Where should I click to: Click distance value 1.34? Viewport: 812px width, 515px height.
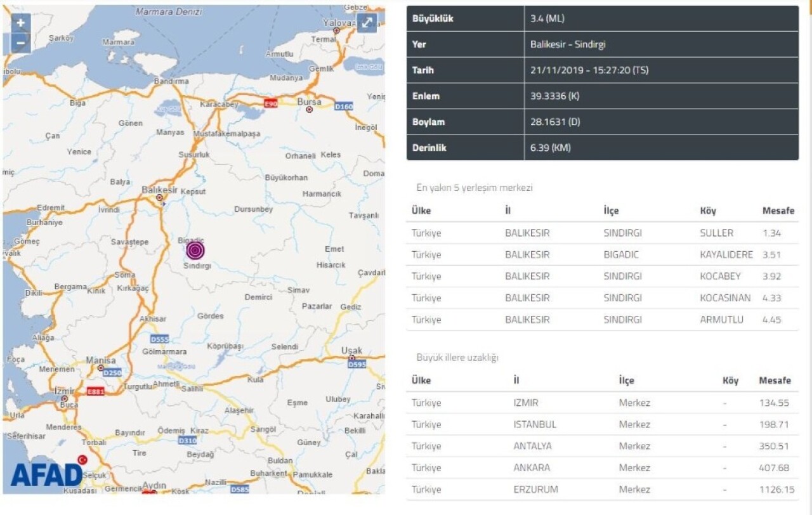(773, 233)
